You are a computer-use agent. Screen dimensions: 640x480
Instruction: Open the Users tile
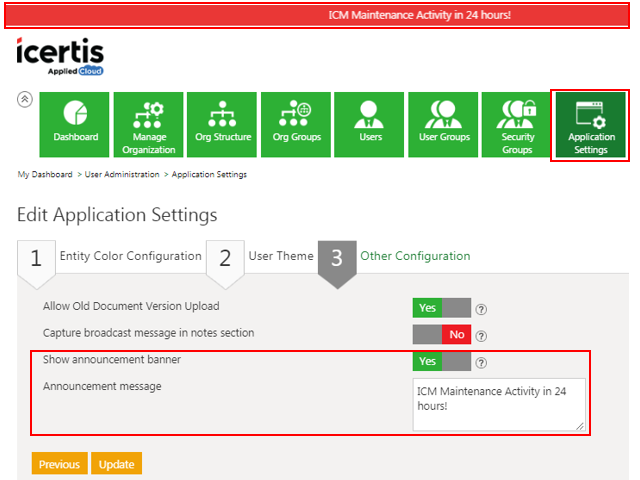point(370,125)
